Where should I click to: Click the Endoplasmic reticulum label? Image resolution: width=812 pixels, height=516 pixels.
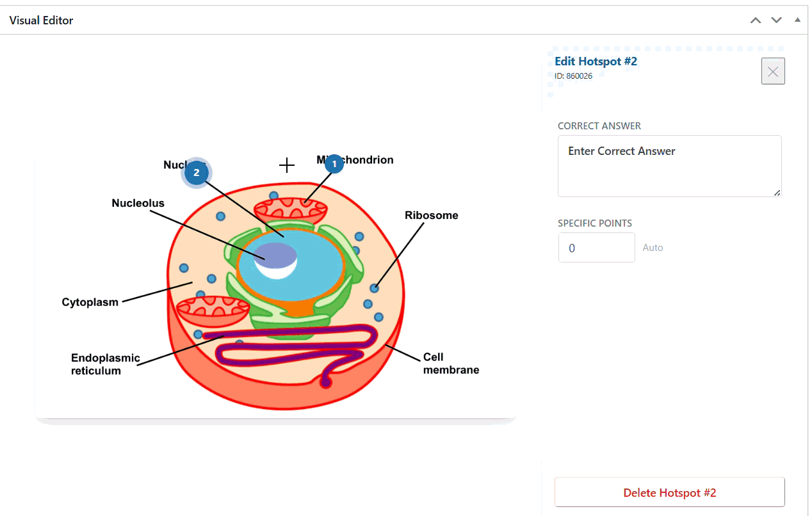[106, 364]
